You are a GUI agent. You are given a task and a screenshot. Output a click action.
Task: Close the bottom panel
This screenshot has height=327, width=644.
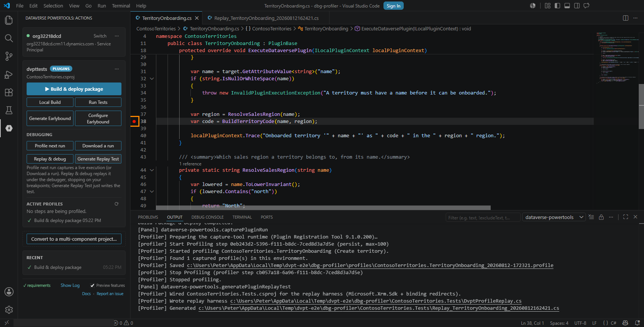click(635, 217)
